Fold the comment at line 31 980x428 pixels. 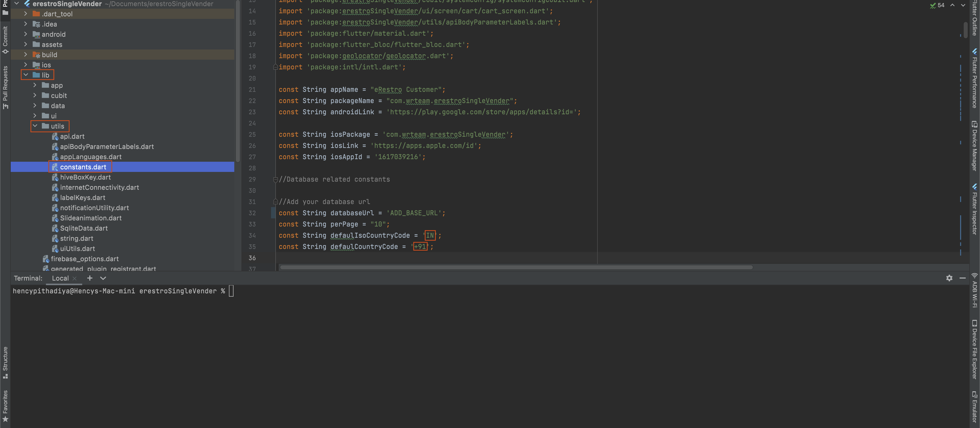(x=275, y=202)
